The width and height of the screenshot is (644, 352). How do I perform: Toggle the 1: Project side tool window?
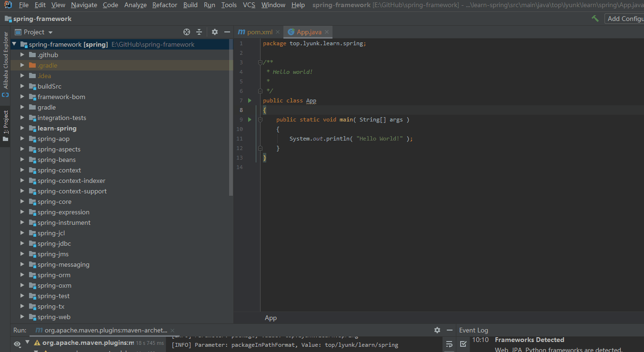6,126
